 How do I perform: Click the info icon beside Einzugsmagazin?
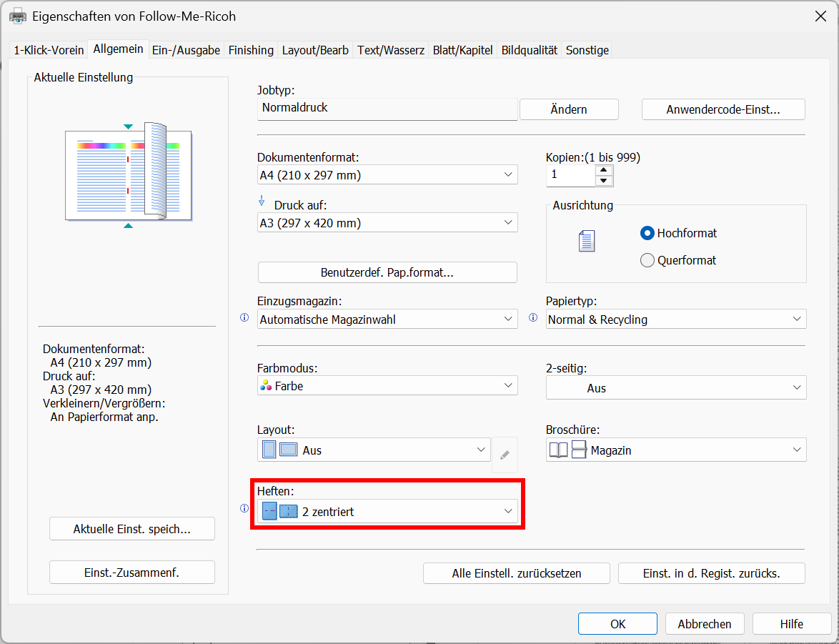pos(244,318)
